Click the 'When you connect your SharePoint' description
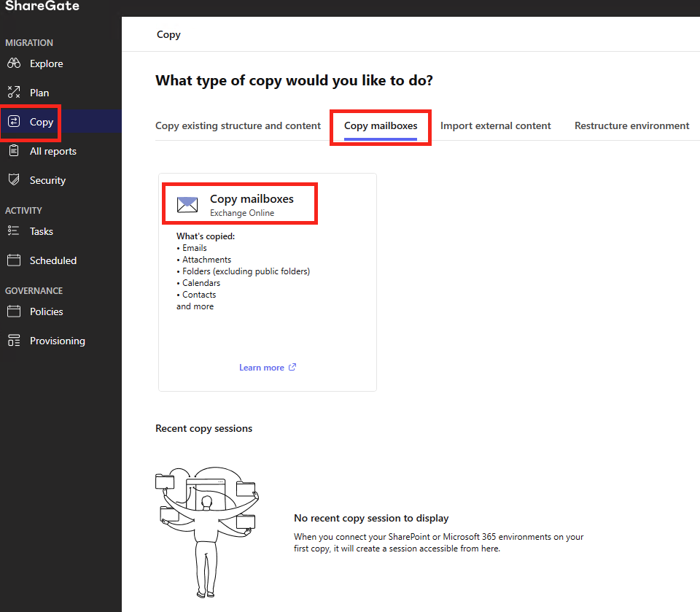Viewport: 700px width, 612px height. click(x=438, y=542)
